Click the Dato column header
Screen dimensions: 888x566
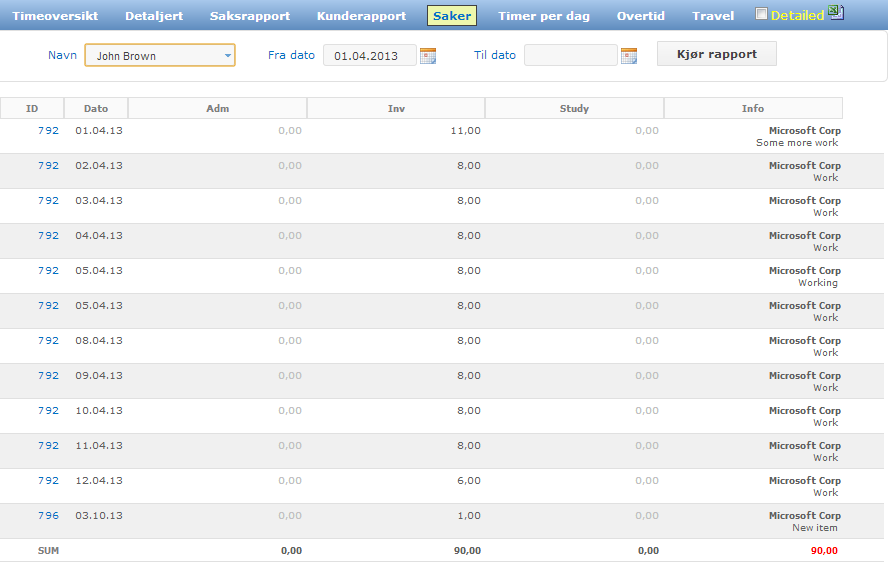[x=96, y=108]
